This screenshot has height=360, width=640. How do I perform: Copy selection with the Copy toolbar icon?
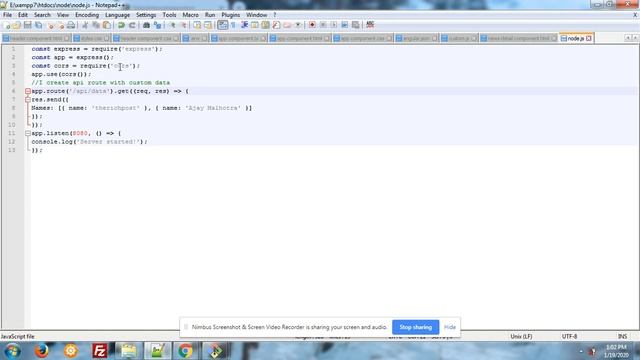click(x=96, y=25)
